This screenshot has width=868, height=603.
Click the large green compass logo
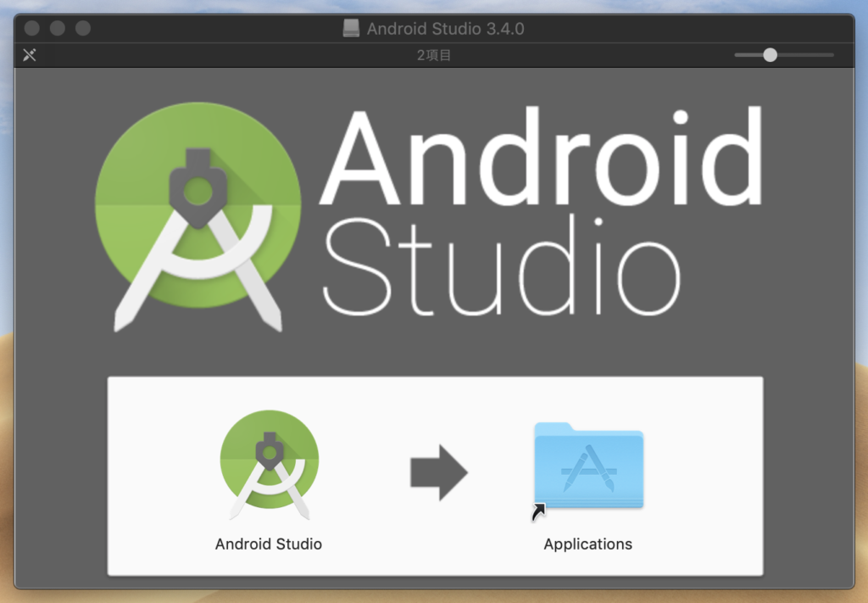click(198, 215)
